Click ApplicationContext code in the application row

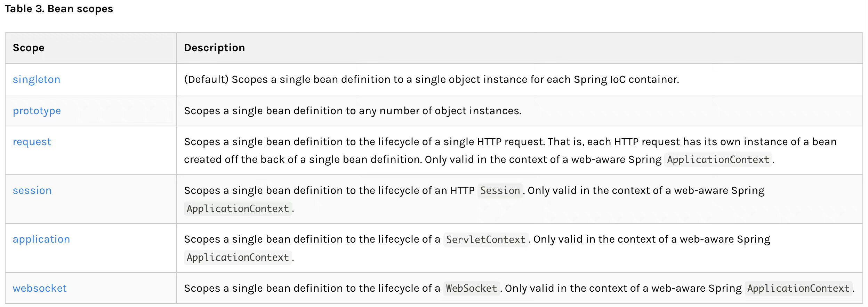(x=238, y=258)
